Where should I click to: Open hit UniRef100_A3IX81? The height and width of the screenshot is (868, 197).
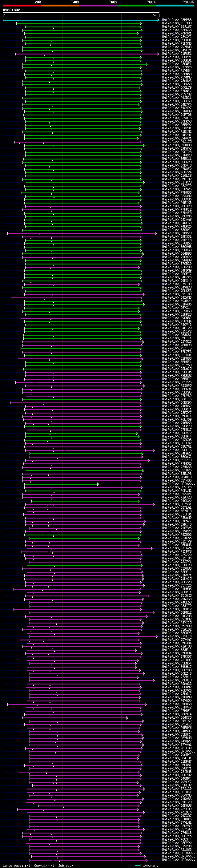[177, 355]
